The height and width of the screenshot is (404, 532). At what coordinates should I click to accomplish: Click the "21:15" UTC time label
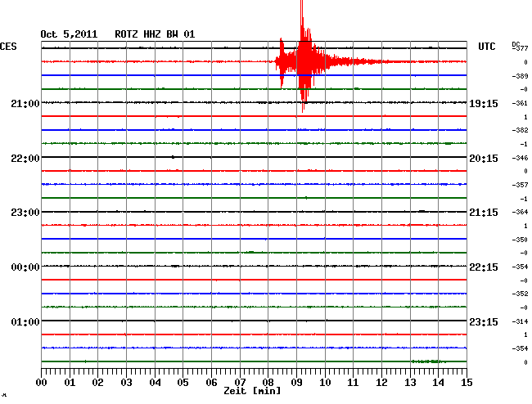coord(484,213)
